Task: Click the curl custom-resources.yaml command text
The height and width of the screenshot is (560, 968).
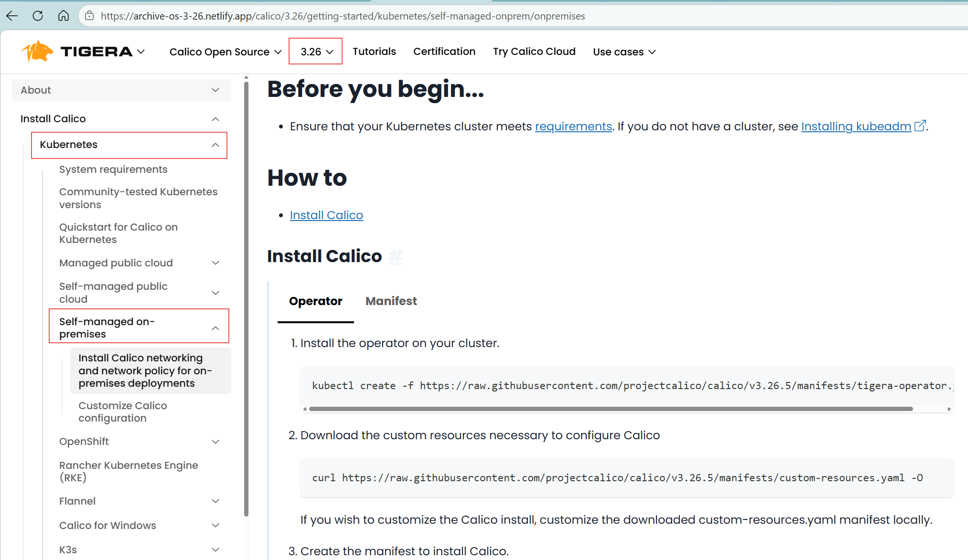Action: tap(617, 478)
